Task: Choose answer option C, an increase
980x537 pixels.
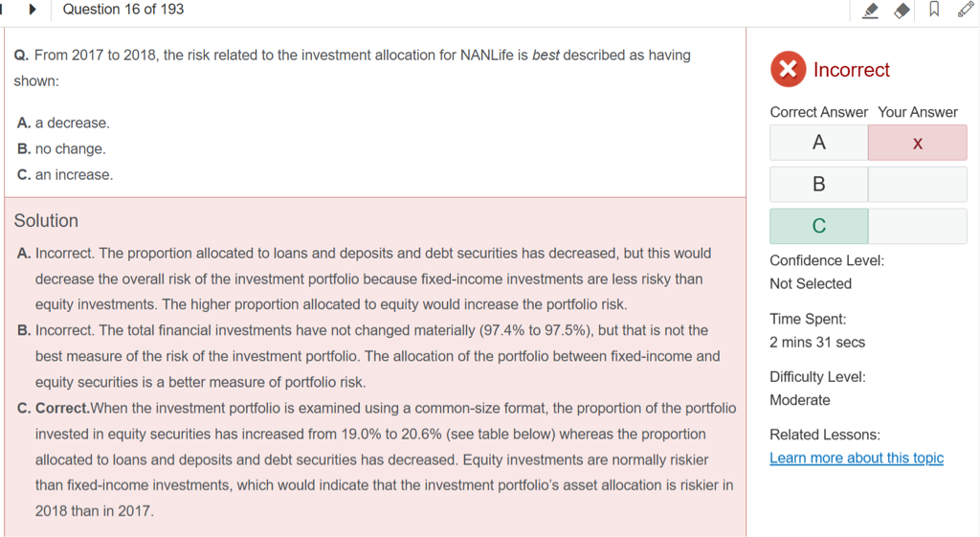Action: pos(65,175)
